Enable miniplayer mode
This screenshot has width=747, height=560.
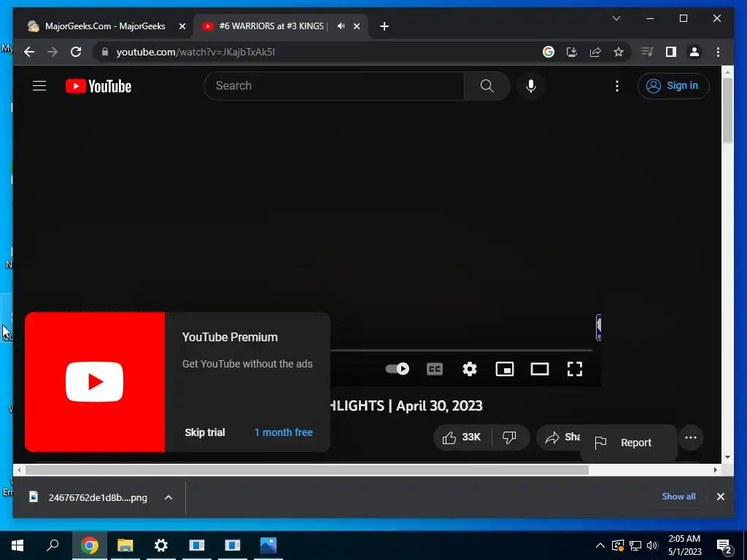505,369
